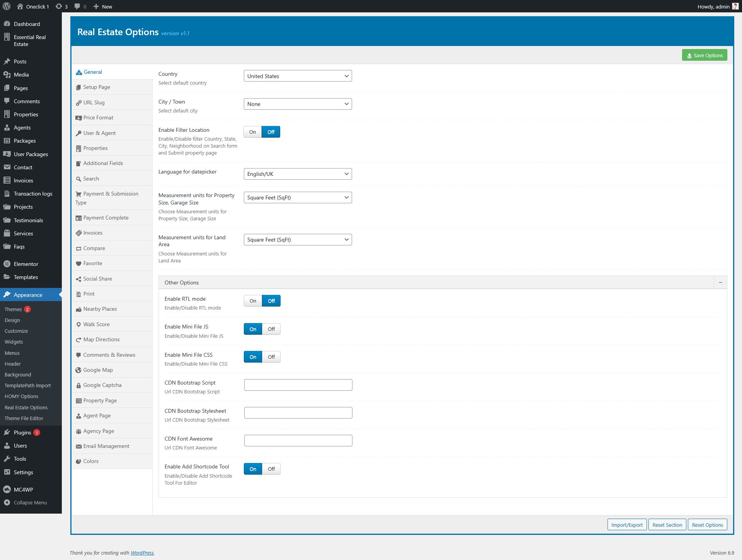The height and width of the screenshot is (560, 742).
Task: Click the Posts pin icon in sidebar
Action: [7, 61]
